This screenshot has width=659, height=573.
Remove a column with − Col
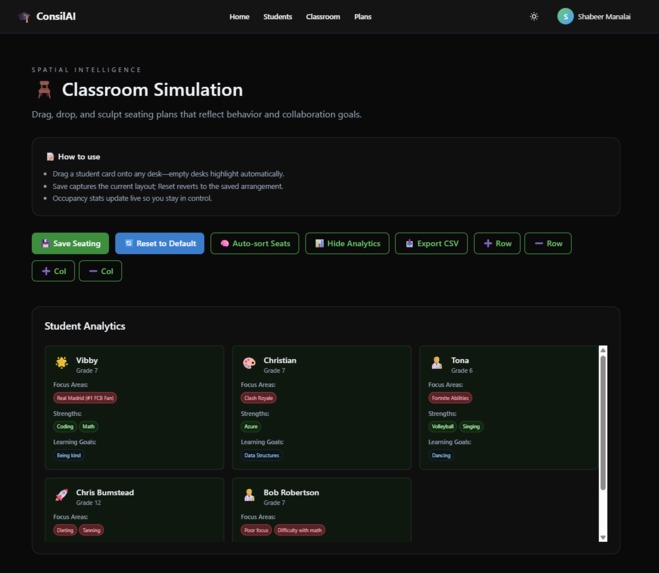(x=100, y=271)
